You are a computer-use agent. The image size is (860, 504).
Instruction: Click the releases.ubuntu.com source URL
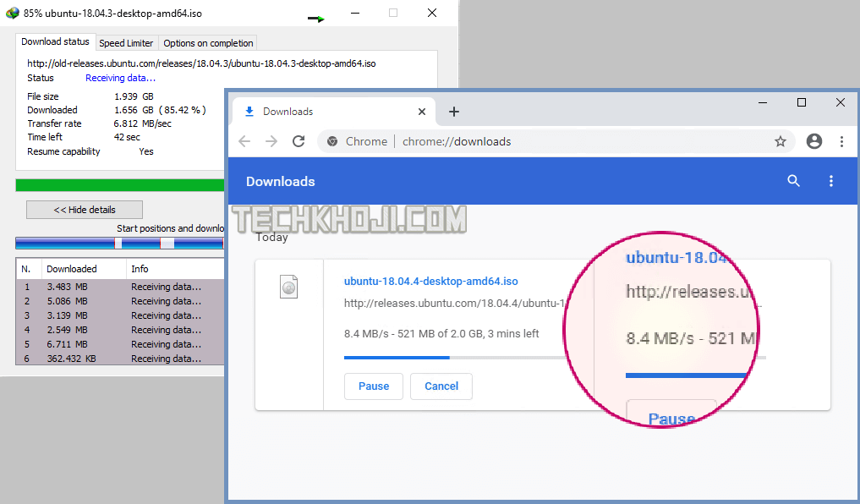pos(454,304)
